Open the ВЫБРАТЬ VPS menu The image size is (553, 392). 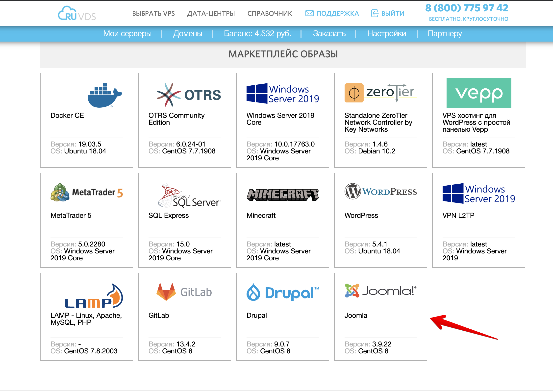click(154, 14)
